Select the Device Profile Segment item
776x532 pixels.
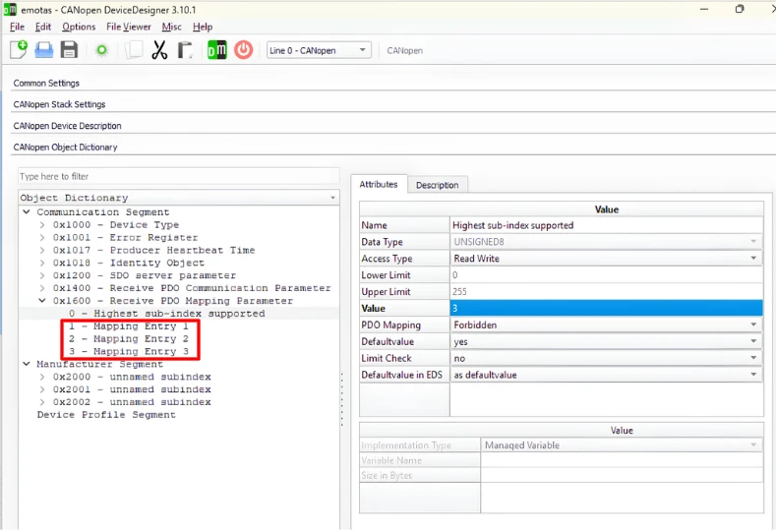pyautogui.click(x=106, y=415)
